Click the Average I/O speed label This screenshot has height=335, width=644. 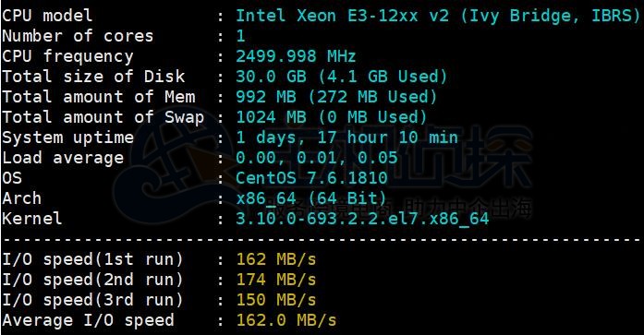[88, 320]
